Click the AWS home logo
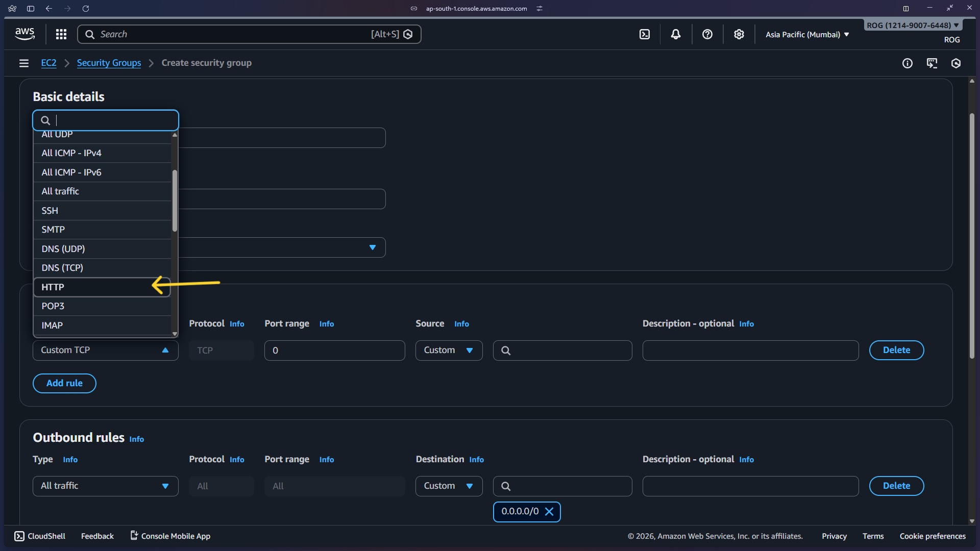 (x=24, y=34)
